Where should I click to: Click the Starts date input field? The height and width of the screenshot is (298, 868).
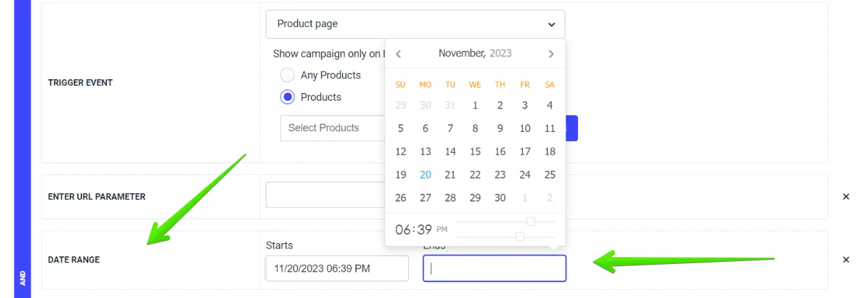[337, 268]
